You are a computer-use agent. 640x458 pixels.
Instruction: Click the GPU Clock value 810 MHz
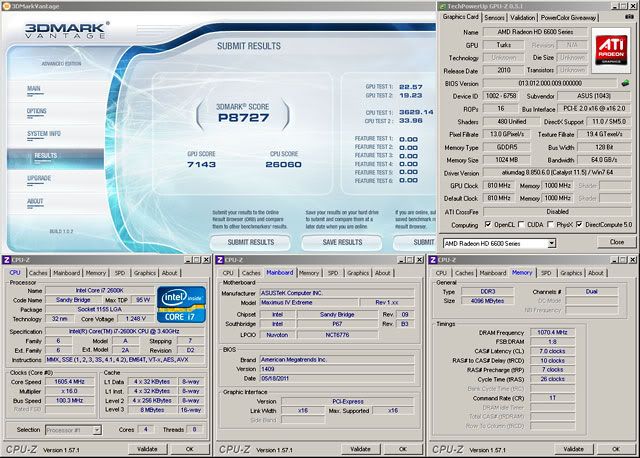point(499,186)
